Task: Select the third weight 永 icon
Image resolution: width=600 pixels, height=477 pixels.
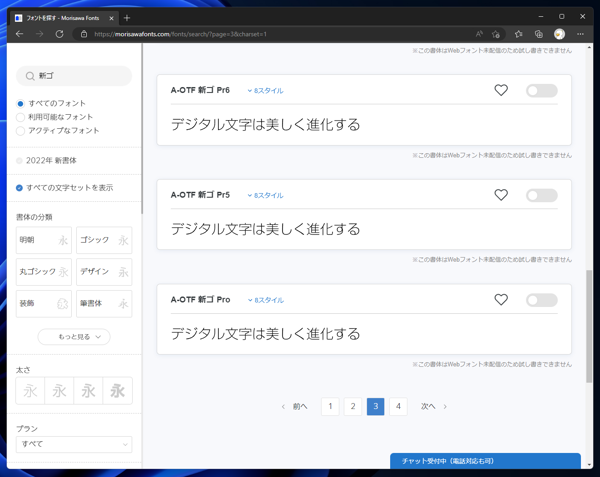Action: [x=88, y=391]
